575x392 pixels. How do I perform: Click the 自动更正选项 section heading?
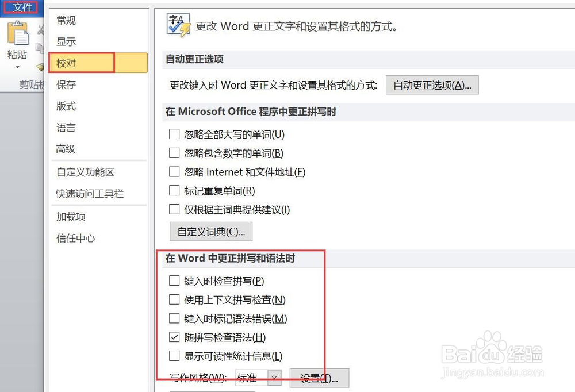(194, 59)
